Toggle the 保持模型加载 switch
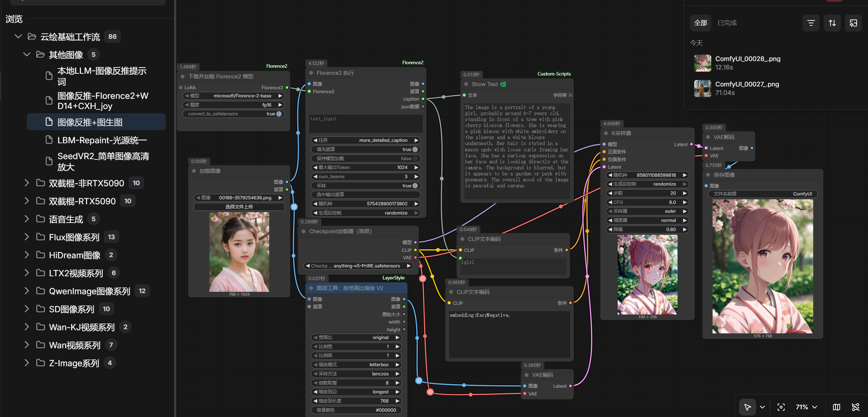This screenshot has height=417, width=868. 415,159
